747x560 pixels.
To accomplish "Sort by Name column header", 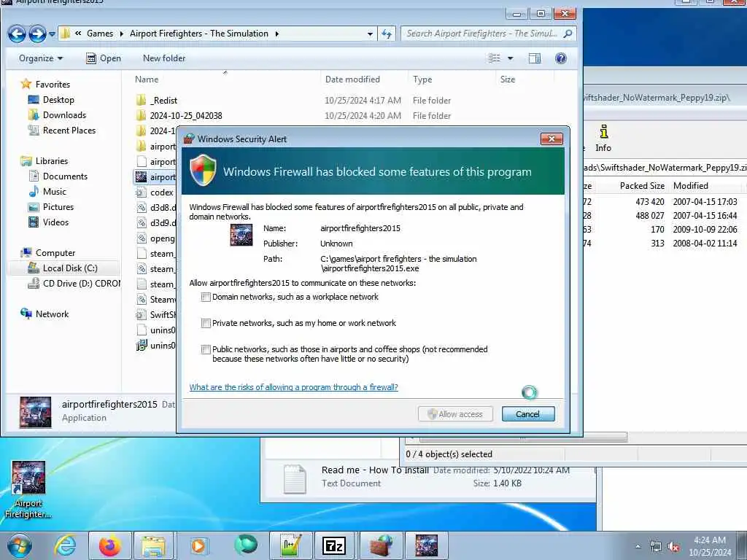I will click(146, 79).
